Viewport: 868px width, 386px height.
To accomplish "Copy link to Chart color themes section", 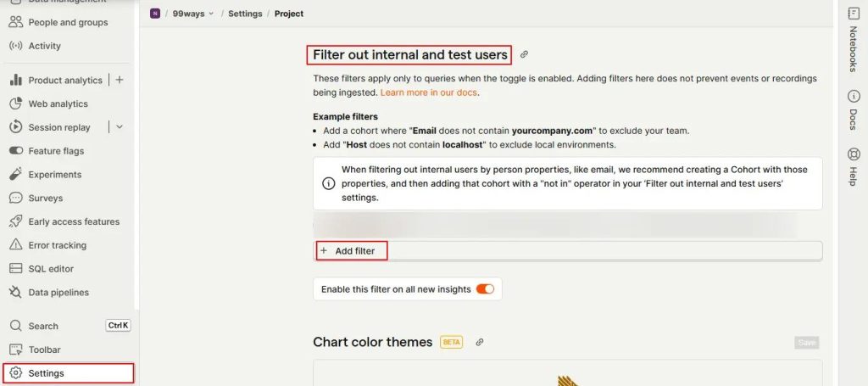I will point(480,342).
